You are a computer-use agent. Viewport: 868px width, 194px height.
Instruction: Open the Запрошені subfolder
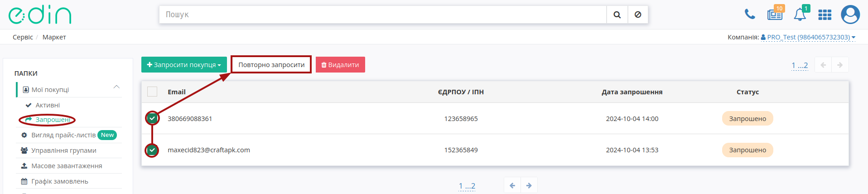point(53,120)
